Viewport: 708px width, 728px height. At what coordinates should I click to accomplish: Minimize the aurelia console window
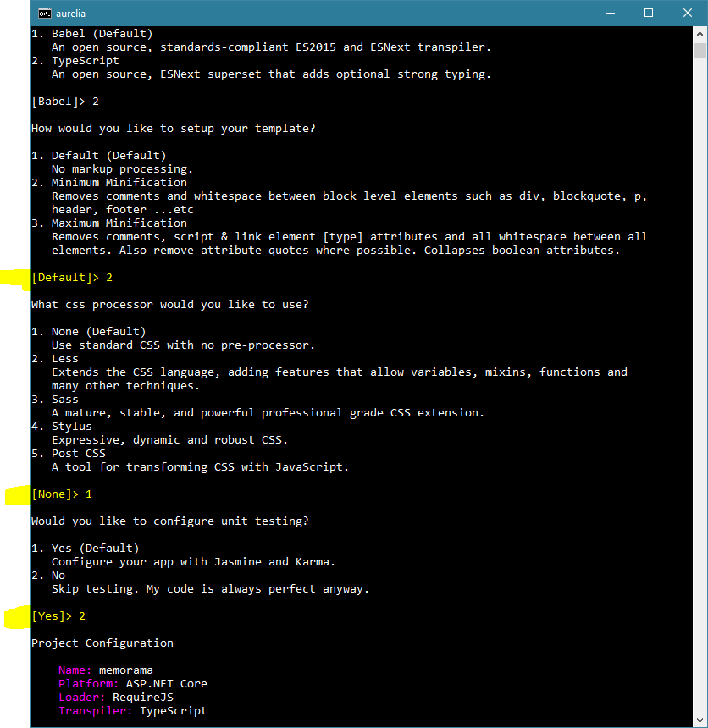coord(611,13)
